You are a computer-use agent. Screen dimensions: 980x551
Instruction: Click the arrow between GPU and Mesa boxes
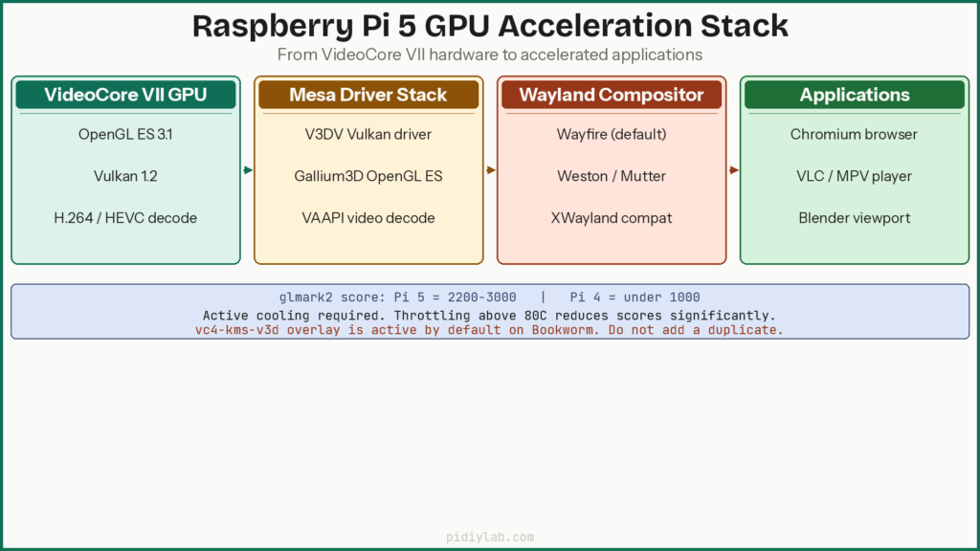pyautogui.click(x=248, y=169)
